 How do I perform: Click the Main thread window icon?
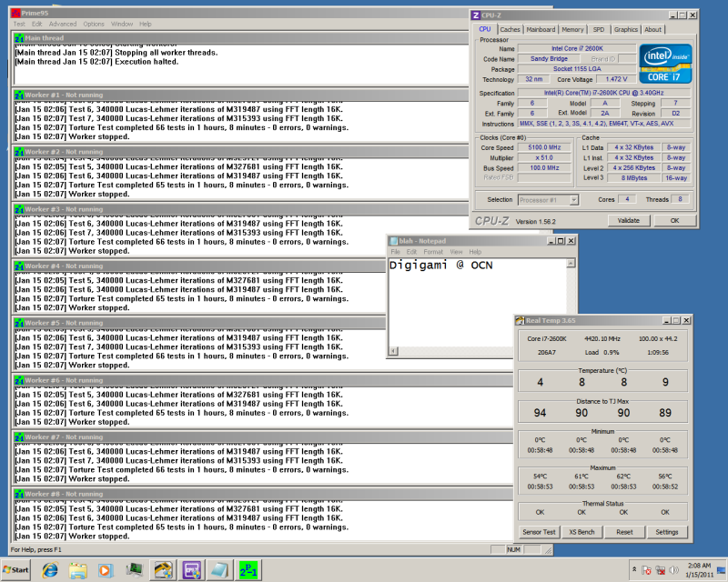coord(19,38)
